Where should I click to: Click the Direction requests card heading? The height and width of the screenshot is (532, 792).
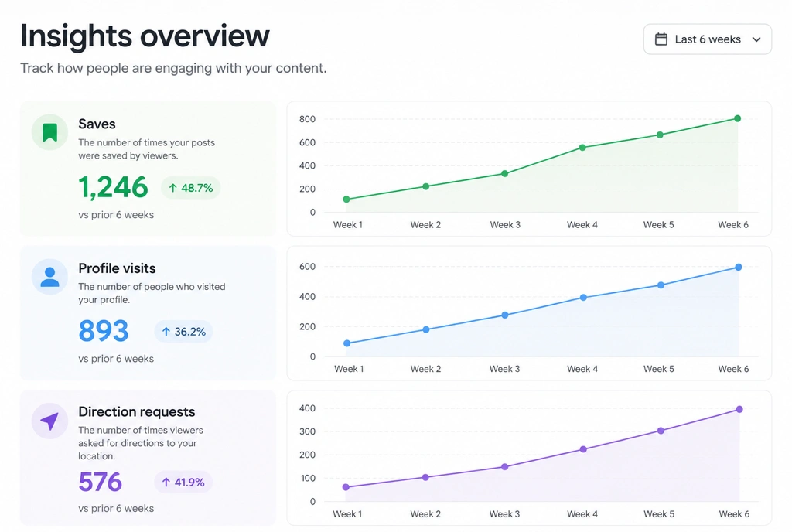coord(137,411)
